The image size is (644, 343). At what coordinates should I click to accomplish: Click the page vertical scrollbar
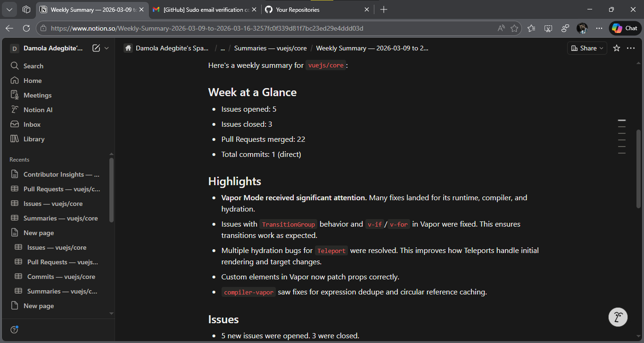point(639,169)
